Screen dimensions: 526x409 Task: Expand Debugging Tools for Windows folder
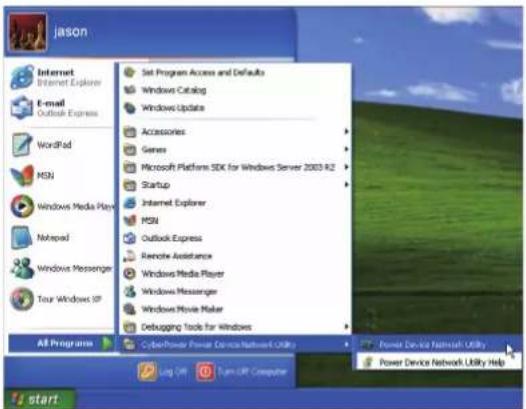coord(235,327)
